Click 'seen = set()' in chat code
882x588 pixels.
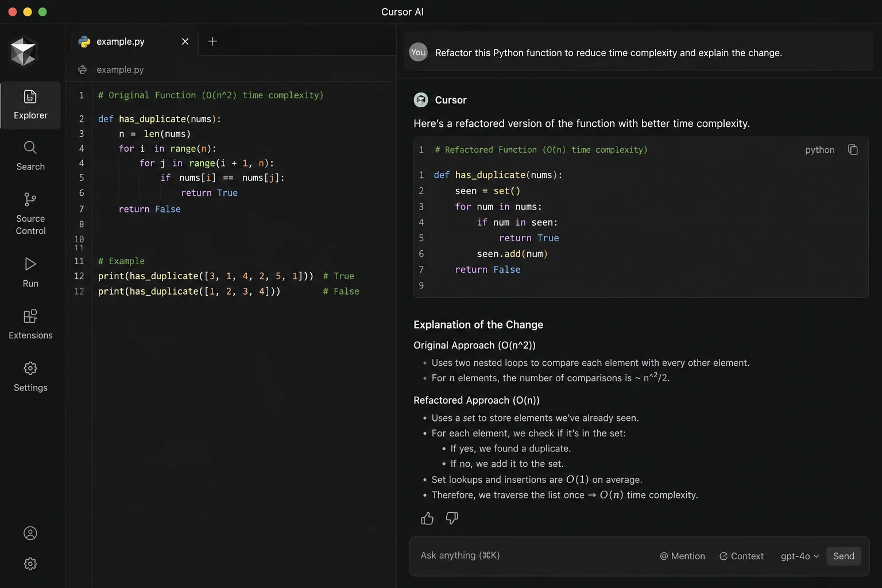[x=488, y=191]
